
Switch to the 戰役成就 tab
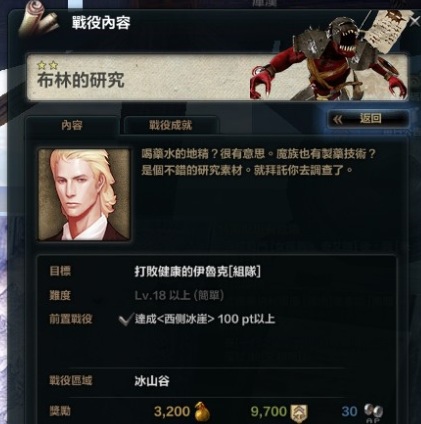[171, 126]
